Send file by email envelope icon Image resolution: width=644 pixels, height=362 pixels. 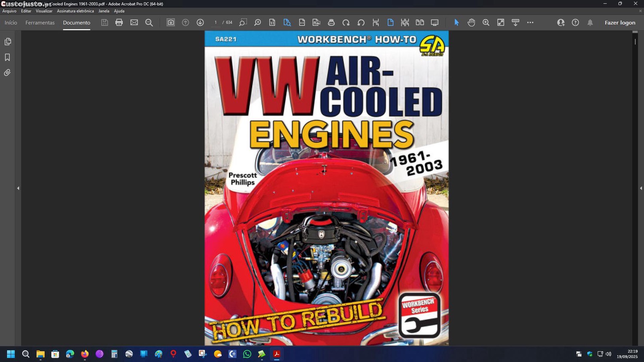pyautogui.click(x=134, y=22)
